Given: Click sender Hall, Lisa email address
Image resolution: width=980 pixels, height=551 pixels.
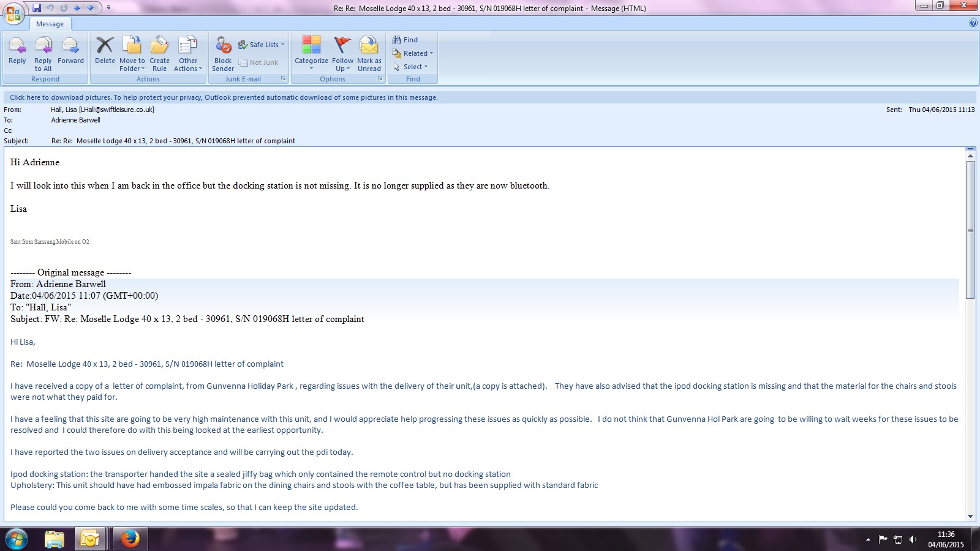Looking at the screenshot, I should point(102,110).
